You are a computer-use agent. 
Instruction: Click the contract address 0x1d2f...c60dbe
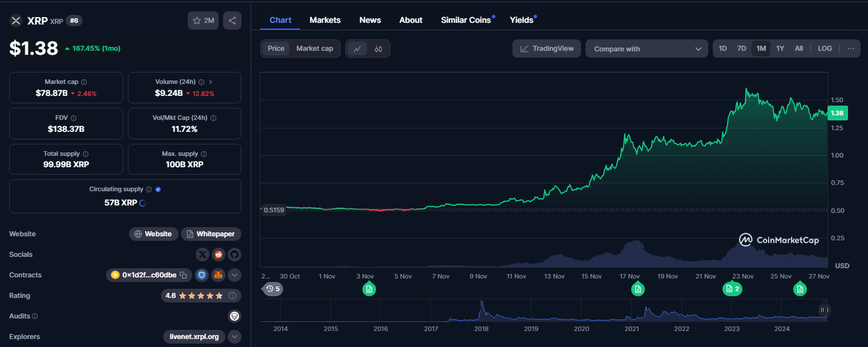click(x=150, y=275)
